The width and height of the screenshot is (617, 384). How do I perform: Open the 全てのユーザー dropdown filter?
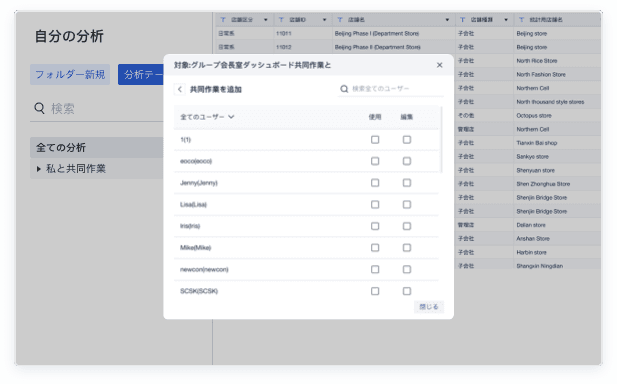pos(207,117)
